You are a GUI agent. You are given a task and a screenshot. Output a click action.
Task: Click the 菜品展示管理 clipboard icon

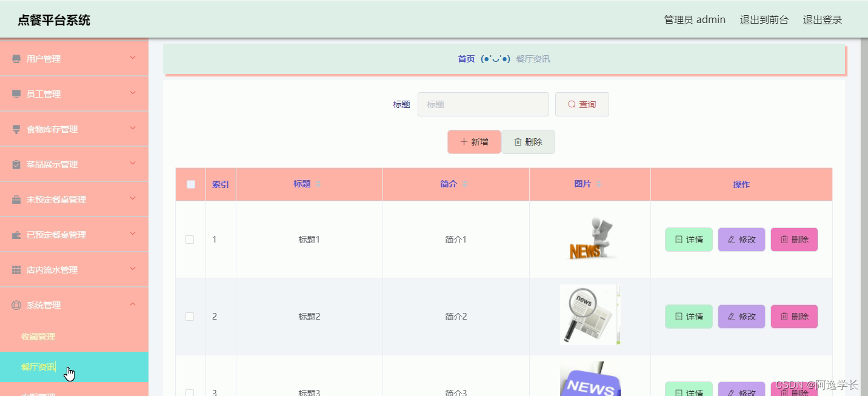tap(16, 164)
